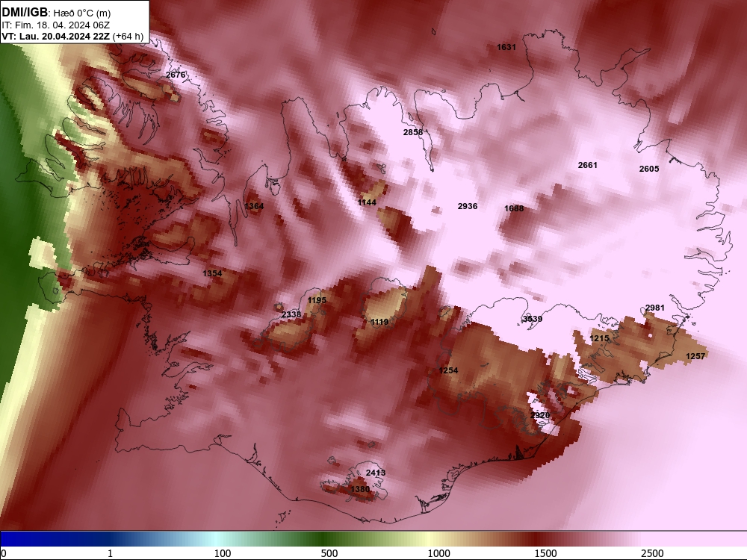Select the 1364 height label
The width and height of the screenshot is (747, 560).
pyautogui.click(x=254, y=206)
